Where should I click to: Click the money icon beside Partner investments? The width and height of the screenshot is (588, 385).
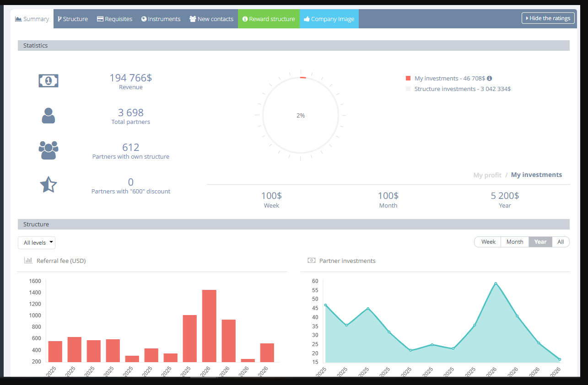(x=312, y=261)
